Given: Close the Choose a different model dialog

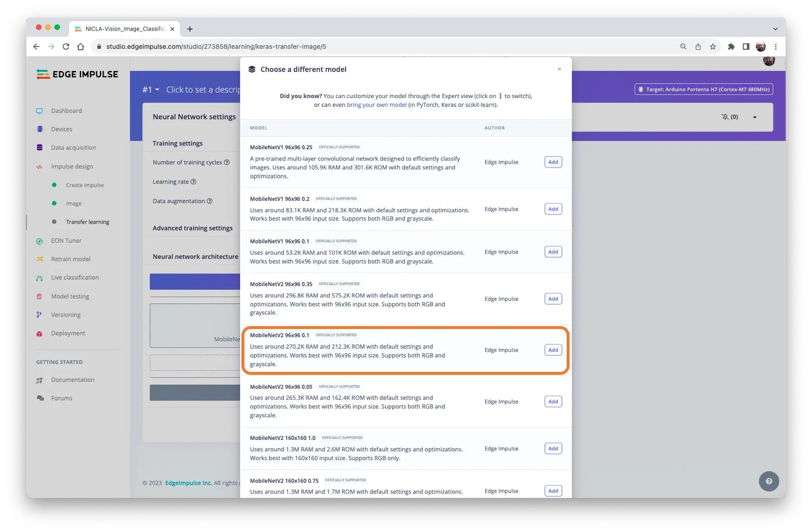Looking at the screenshot, I should 559,69.
